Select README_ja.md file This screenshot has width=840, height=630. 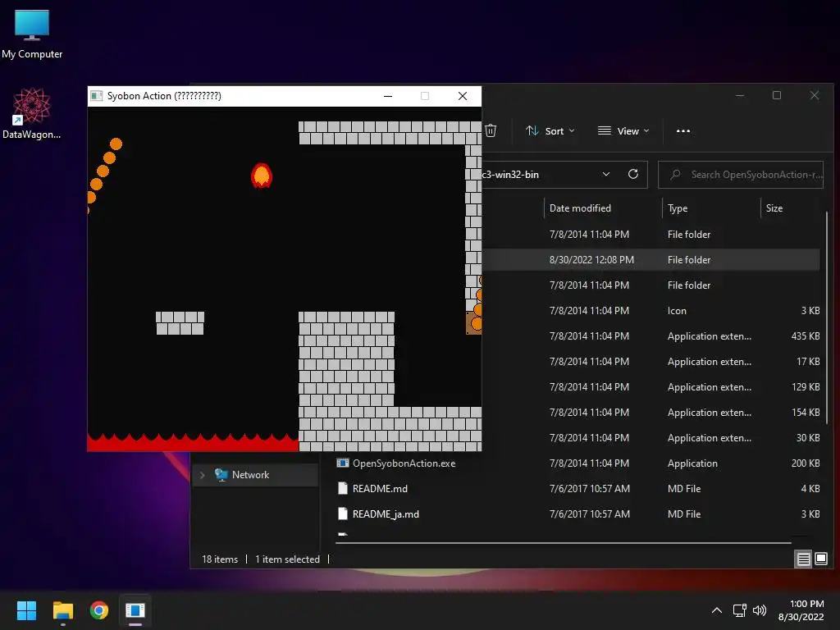[386, 514]
